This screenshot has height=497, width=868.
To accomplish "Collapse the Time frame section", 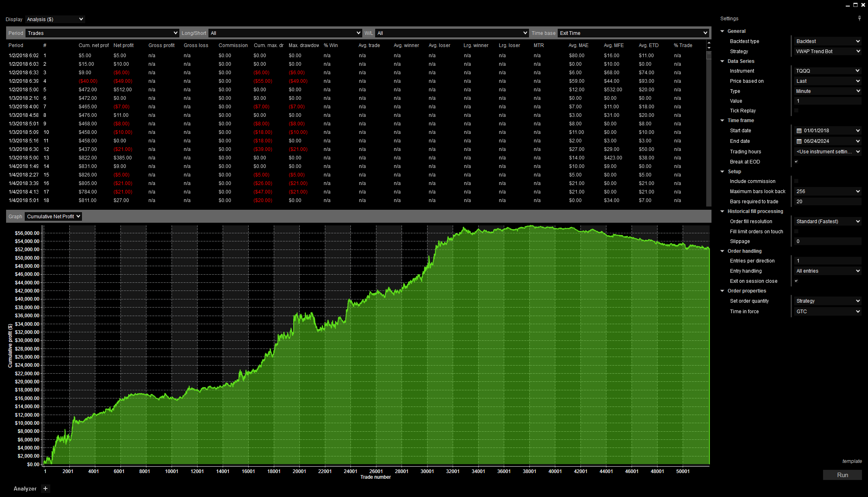I will point(722,120).
